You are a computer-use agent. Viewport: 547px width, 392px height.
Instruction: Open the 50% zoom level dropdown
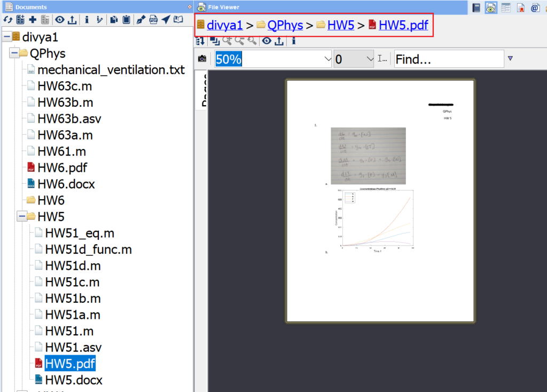pyautogui.click(x=327, y=59)
